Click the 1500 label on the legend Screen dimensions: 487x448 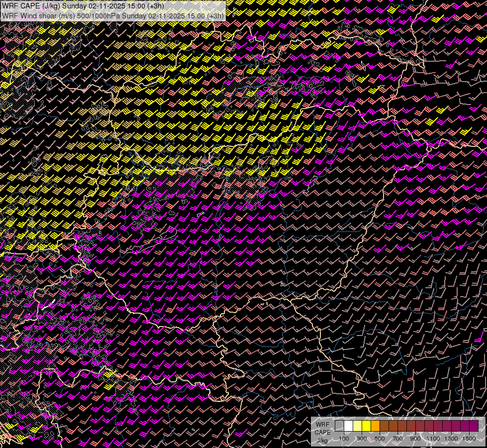click(469, 439)
